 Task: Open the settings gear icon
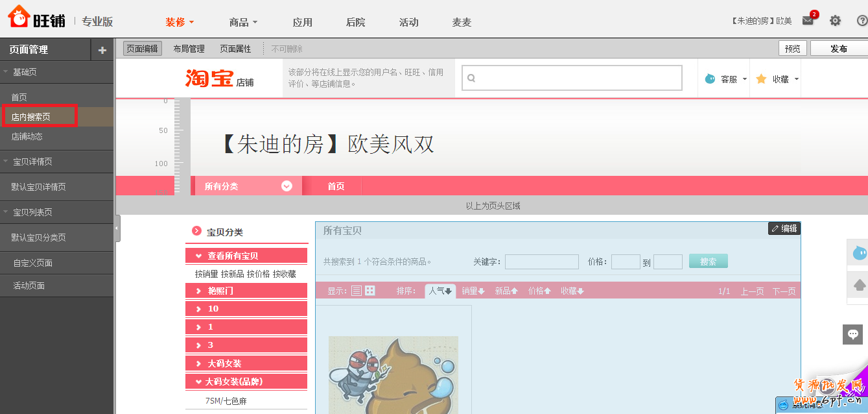pos(835,20)
